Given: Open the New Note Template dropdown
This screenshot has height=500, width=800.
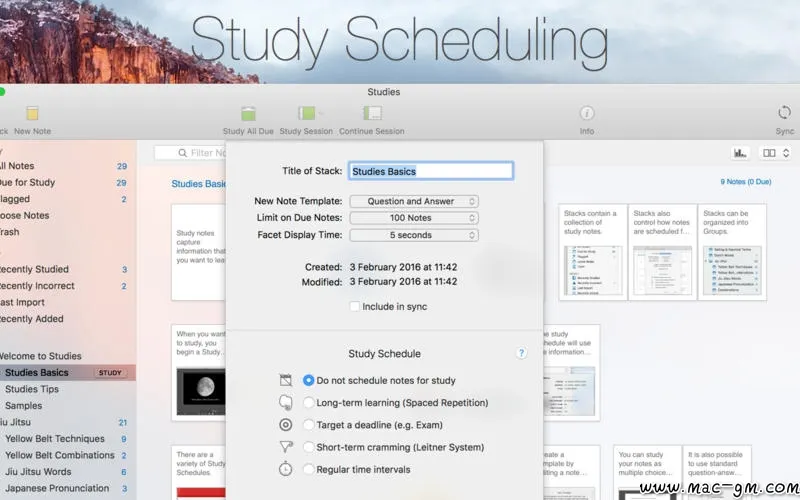Looking at the screenshot, I should [414, 201].
